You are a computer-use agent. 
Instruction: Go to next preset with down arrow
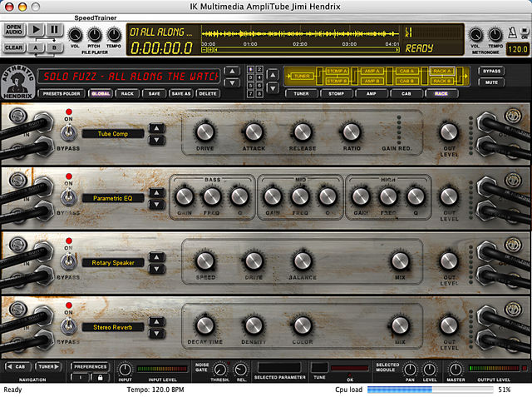click(232, 82)
